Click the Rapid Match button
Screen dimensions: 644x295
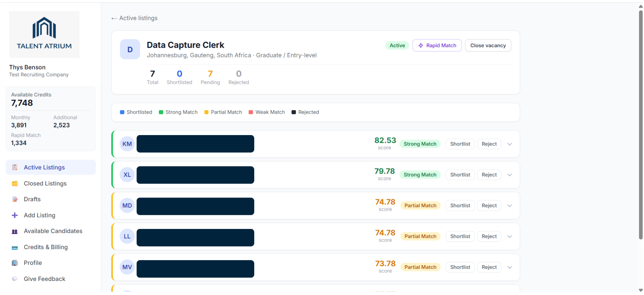point(437,46)
